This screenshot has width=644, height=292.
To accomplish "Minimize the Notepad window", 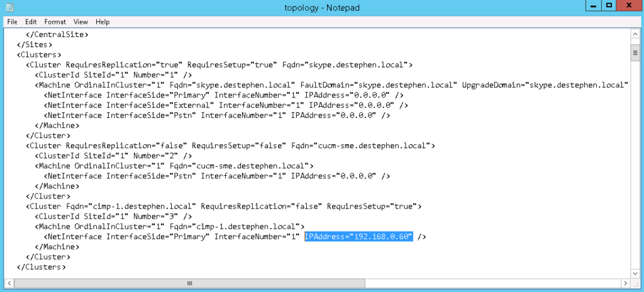I will (594, 6).
